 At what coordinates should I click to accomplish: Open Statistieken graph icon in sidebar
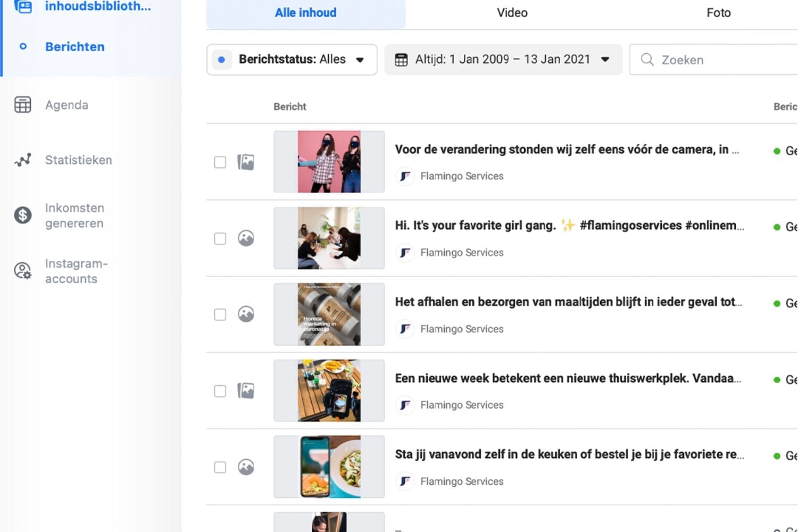coord(22,160)
